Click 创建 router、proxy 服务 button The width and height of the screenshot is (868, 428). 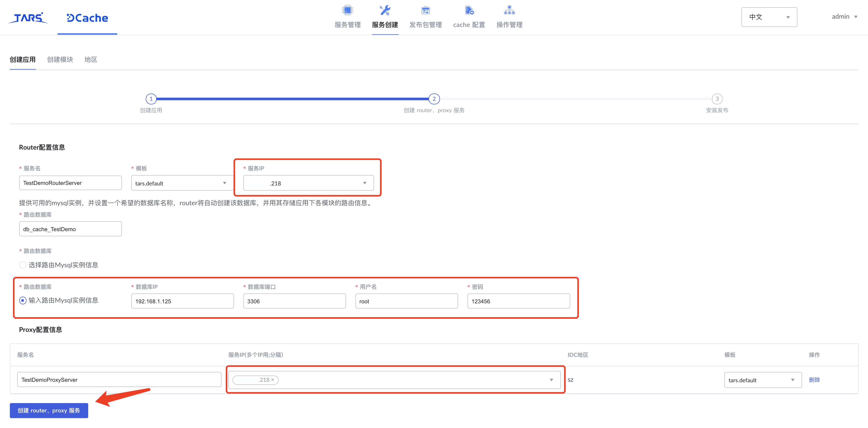pos(49,410)
